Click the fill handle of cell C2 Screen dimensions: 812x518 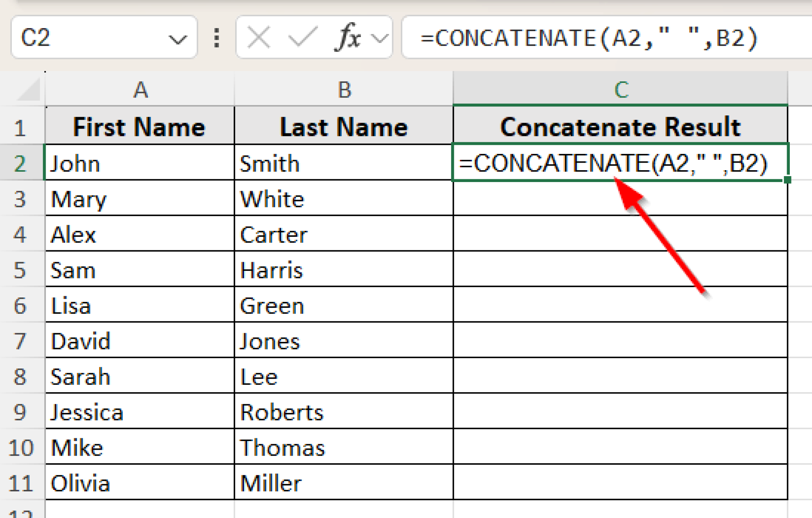point(787,180)
